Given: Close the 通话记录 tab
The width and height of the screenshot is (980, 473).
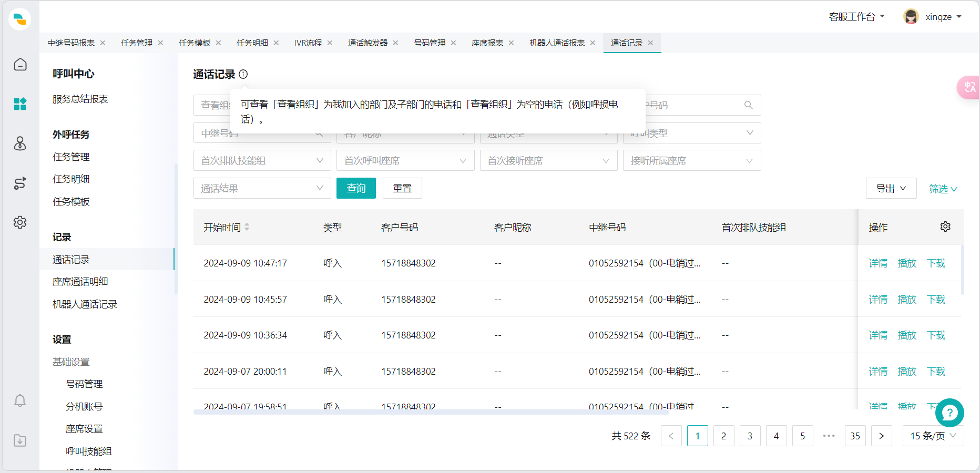Looking at the screenshot, I should (x=651, y=43).
